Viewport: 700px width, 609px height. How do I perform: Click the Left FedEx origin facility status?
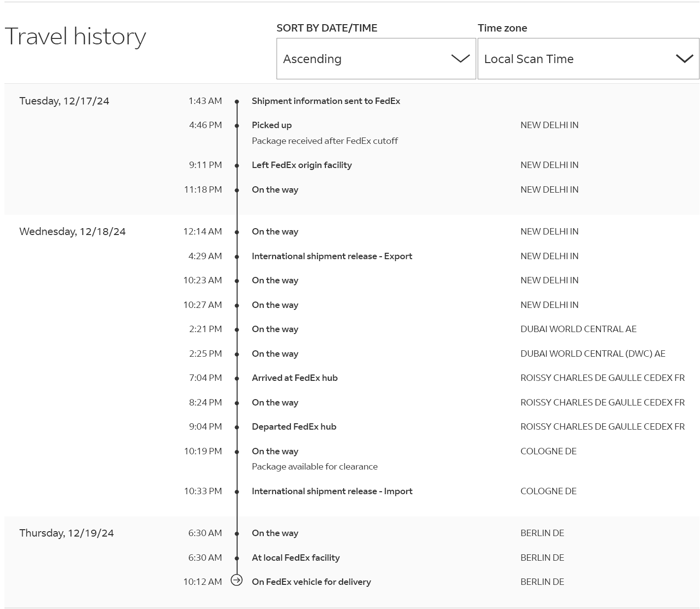click(x=302, y=165)
